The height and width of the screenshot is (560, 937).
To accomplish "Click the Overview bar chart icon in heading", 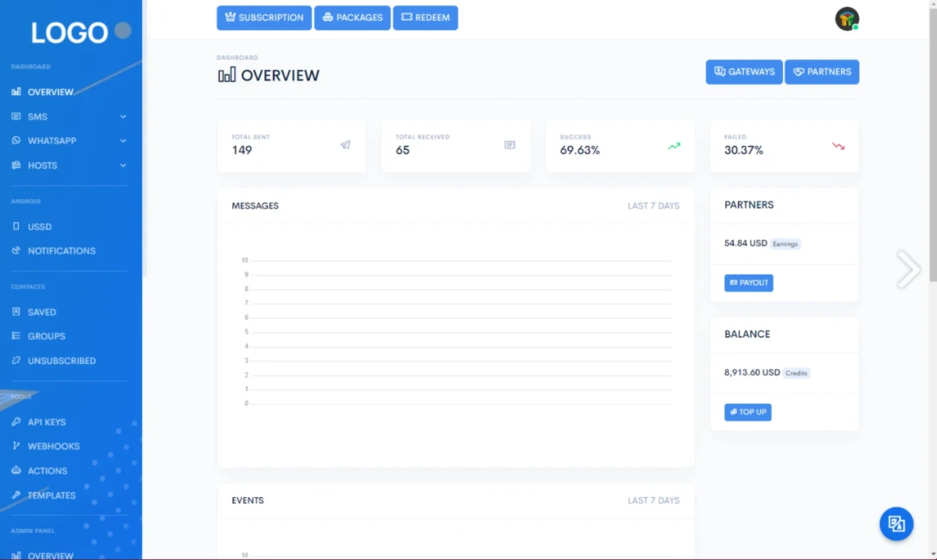I will (226, 75).
